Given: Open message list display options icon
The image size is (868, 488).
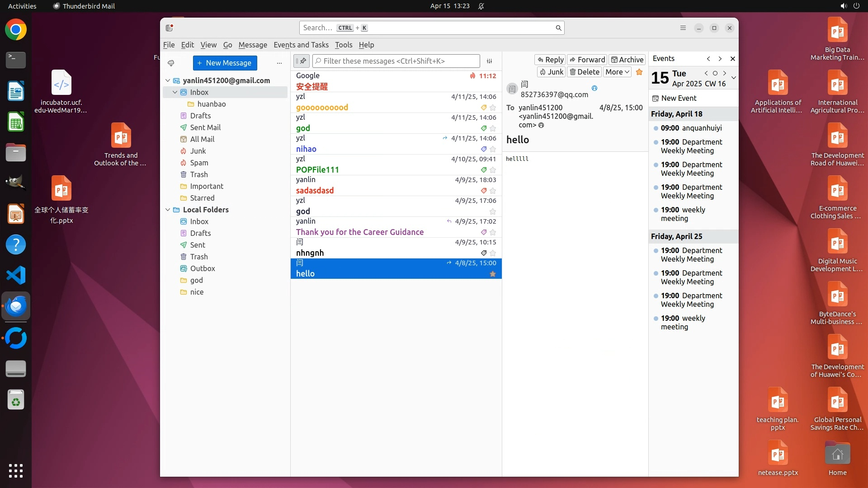Looking at the screenshot, I should coord(489,61).
